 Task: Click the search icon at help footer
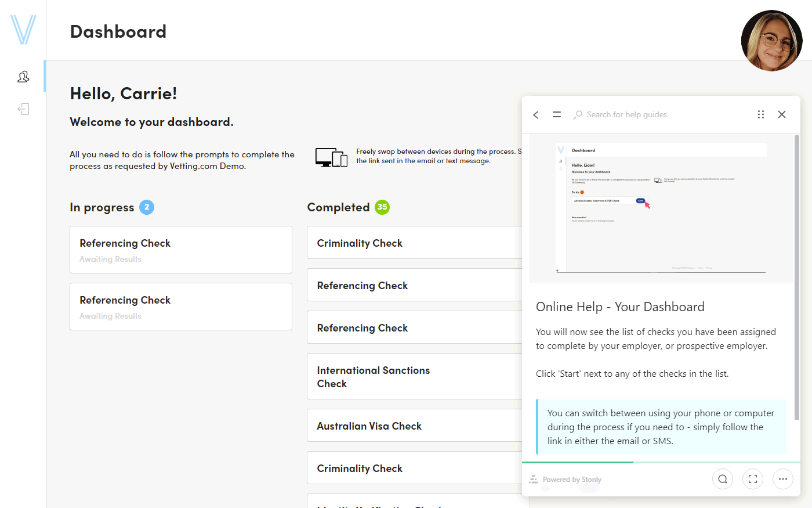pos(723,479)
